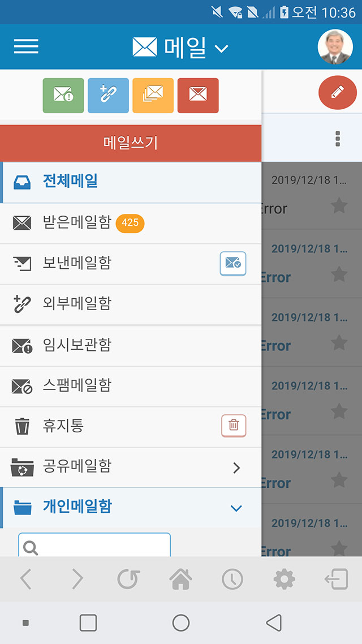Expand 공유메일함 with its chevron
Image resolution: width=362 pixels, height=644 pixels.
click(x=236, y=467)
